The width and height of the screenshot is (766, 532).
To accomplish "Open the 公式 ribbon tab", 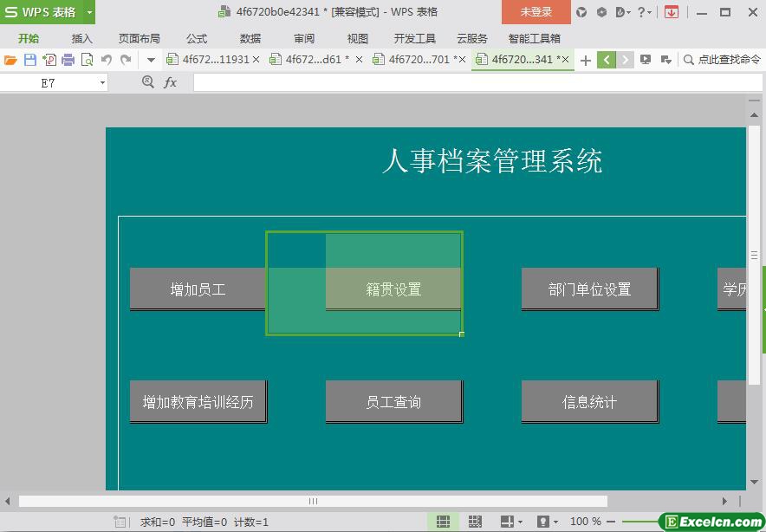I will [x=197, y=39].
